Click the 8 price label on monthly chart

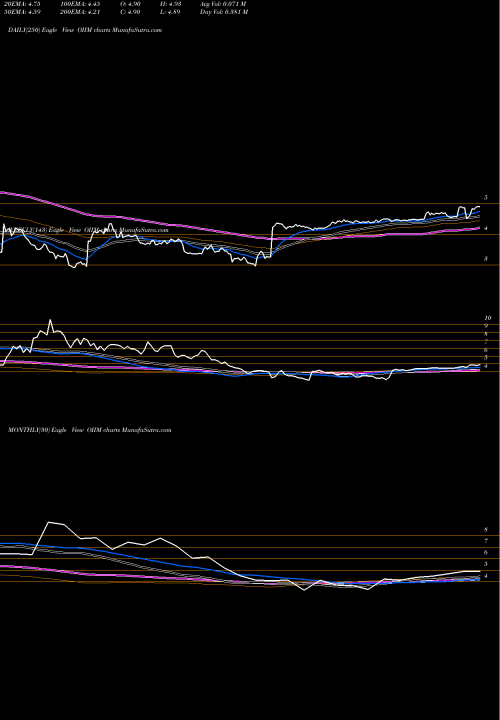pos(486,530)
